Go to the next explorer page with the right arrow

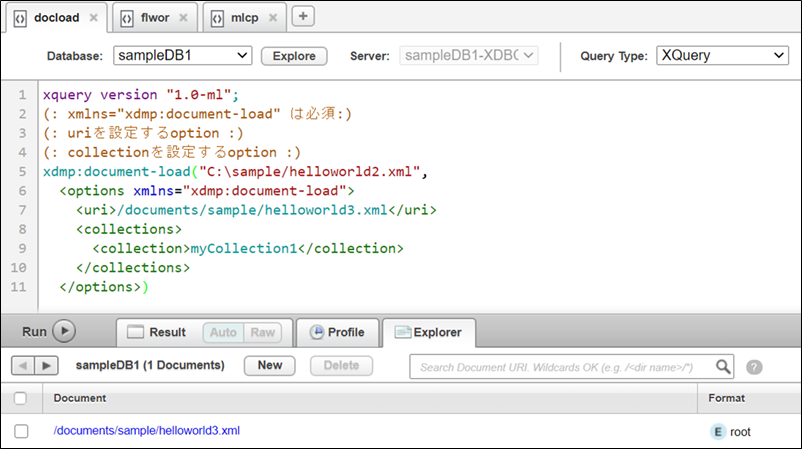pyautogui.click(x=47, y=366)
